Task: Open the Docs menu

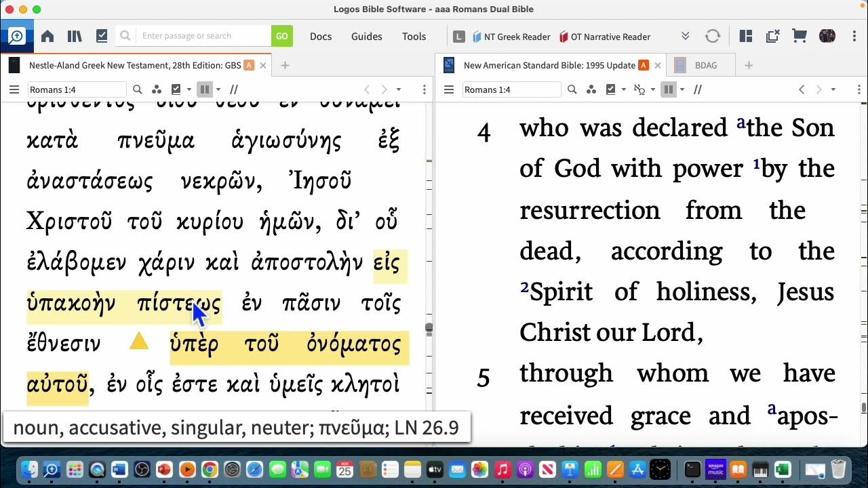Action: pyautogui.click(x=321, y=37)
